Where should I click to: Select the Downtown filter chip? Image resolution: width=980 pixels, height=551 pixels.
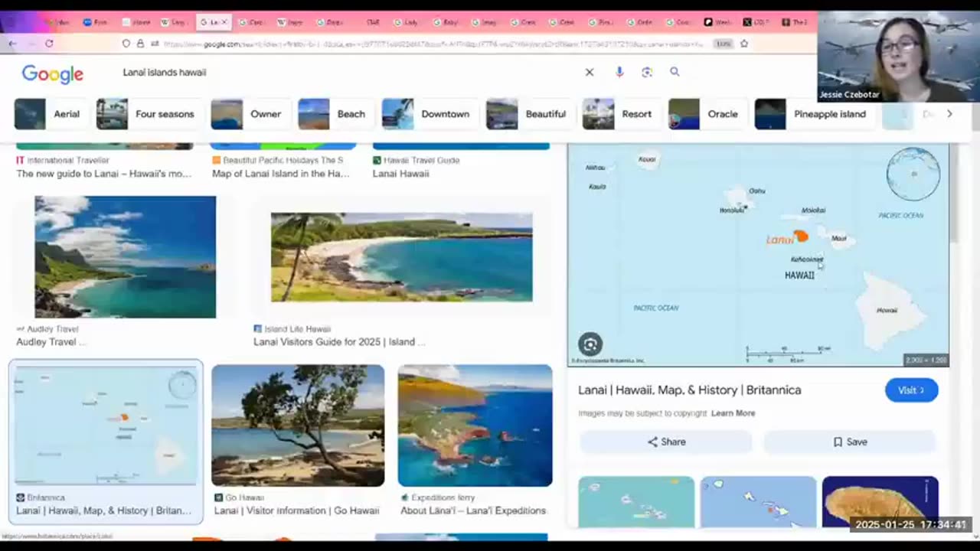(430, 114)
